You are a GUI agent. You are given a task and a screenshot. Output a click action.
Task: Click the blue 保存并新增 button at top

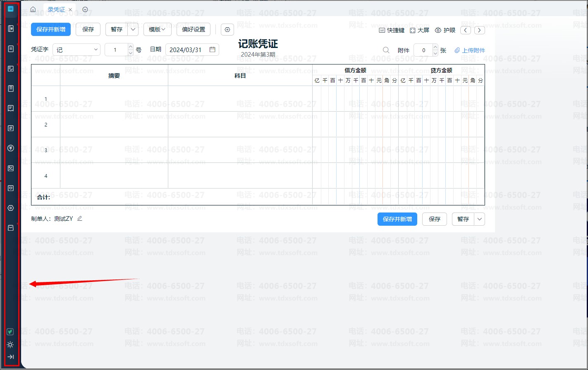(x=51, y=29)
